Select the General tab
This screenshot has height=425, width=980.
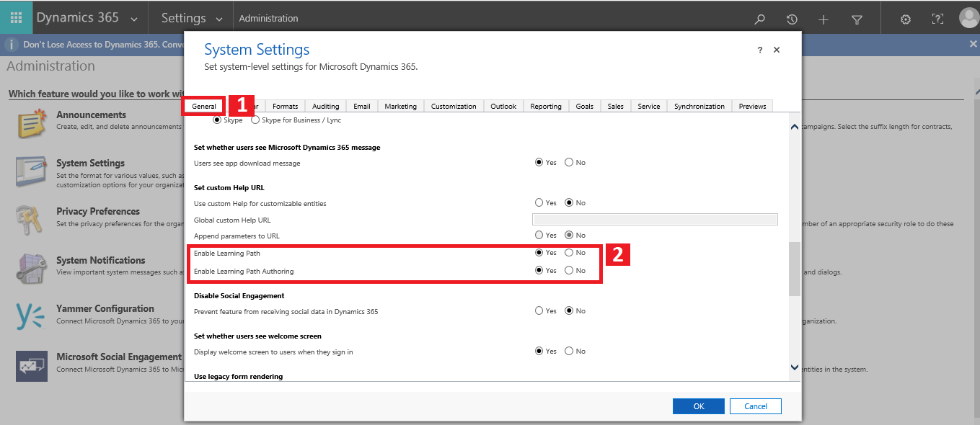pyautogui.click(x=204, y=106)
